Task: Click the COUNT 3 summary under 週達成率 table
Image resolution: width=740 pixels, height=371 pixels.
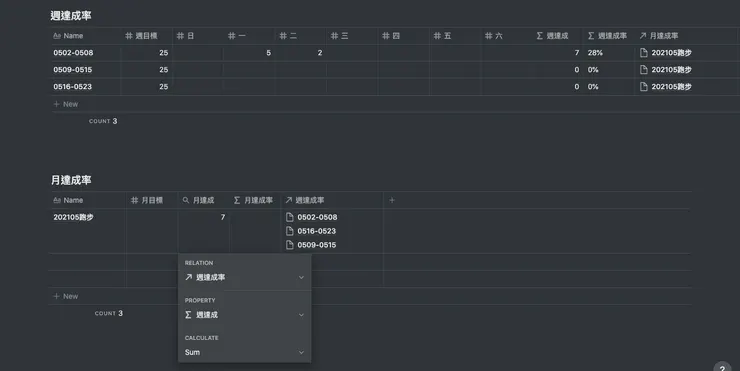Action: click(103, 121)
